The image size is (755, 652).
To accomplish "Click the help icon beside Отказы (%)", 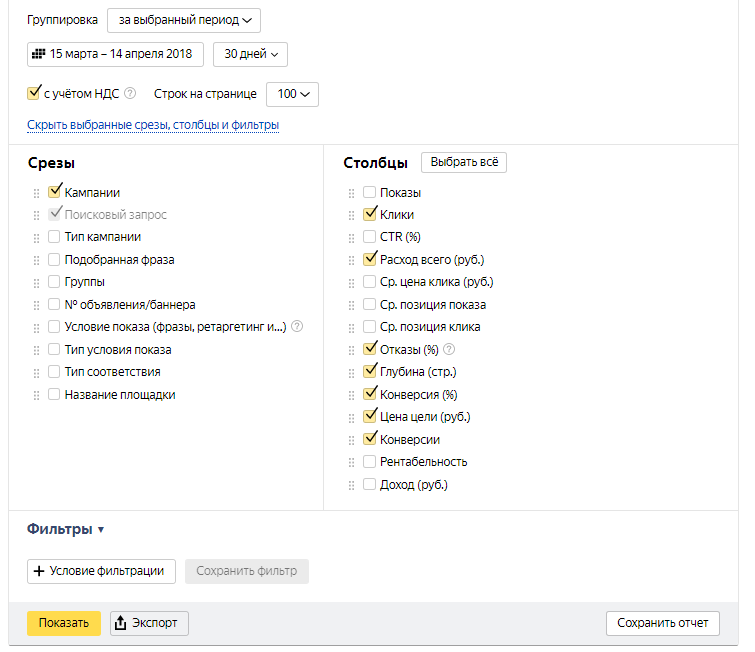I will tap(449, 349).
